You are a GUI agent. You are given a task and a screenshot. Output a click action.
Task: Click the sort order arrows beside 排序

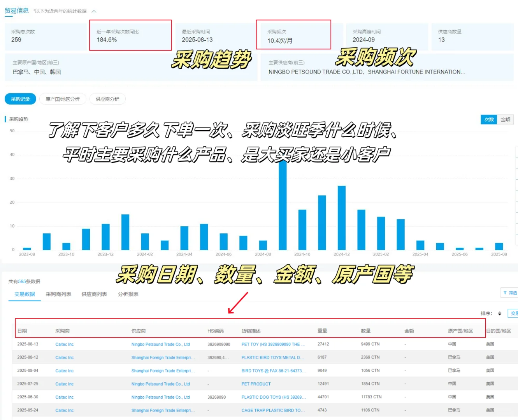coord(500,313)
